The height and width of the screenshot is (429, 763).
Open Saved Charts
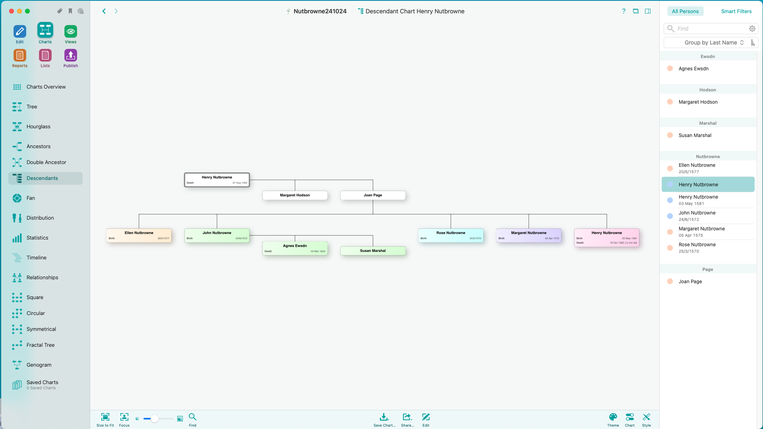[45, 385]
